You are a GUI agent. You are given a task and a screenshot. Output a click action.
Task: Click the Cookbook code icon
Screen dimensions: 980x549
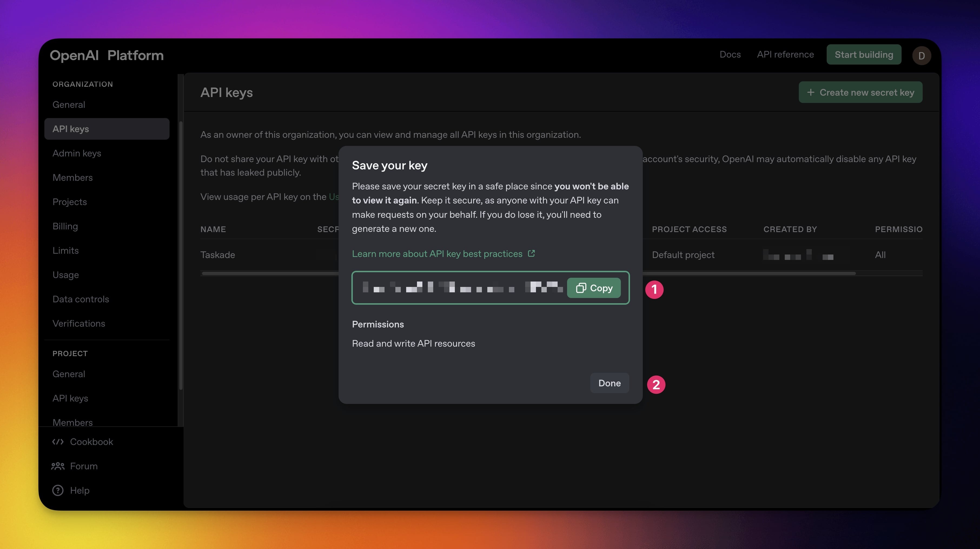[58, 441]
